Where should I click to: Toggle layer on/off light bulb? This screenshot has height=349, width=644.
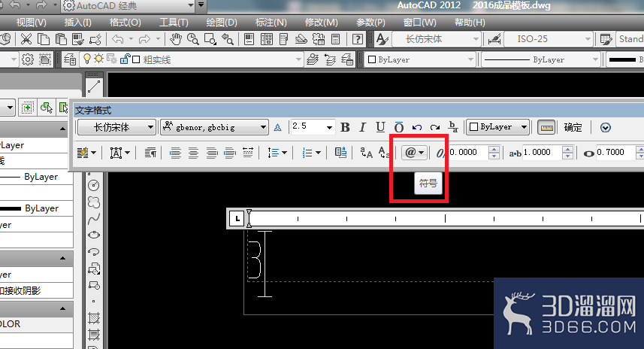click(x=86, y=59)
